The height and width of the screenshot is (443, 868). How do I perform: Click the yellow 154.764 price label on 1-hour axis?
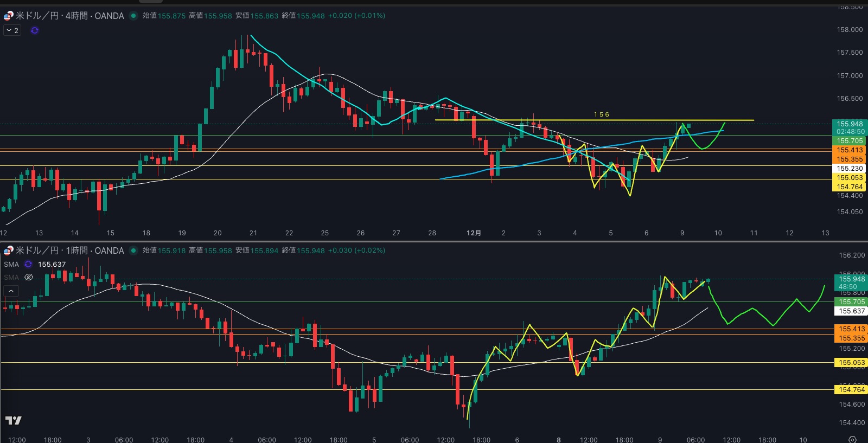(851, 390)
